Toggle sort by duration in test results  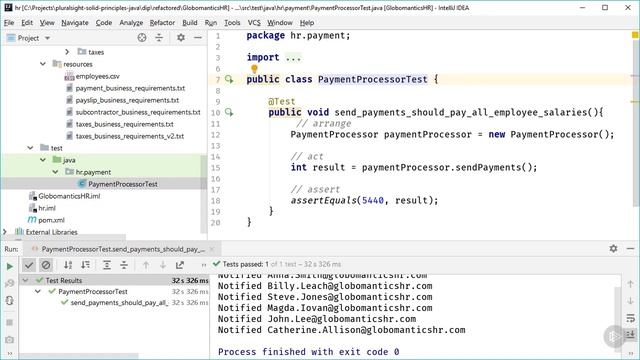(x=85, y=265)
